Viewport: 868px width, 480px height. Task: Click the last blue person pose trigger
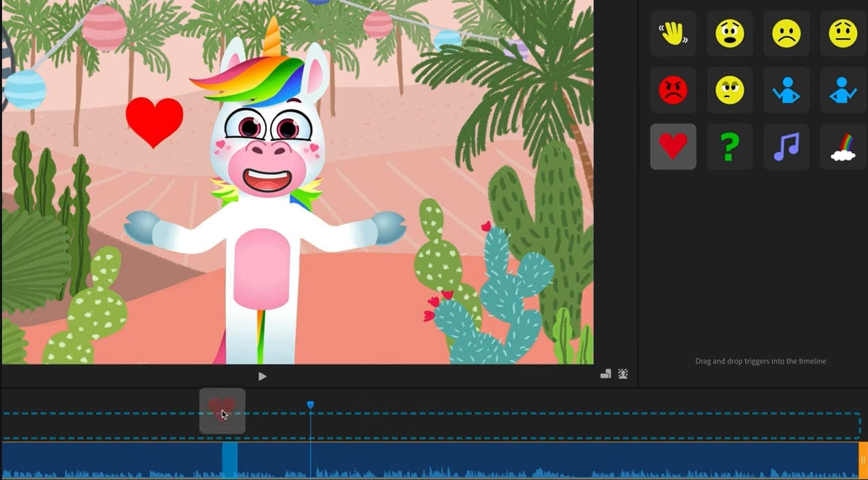coord(843,90)
